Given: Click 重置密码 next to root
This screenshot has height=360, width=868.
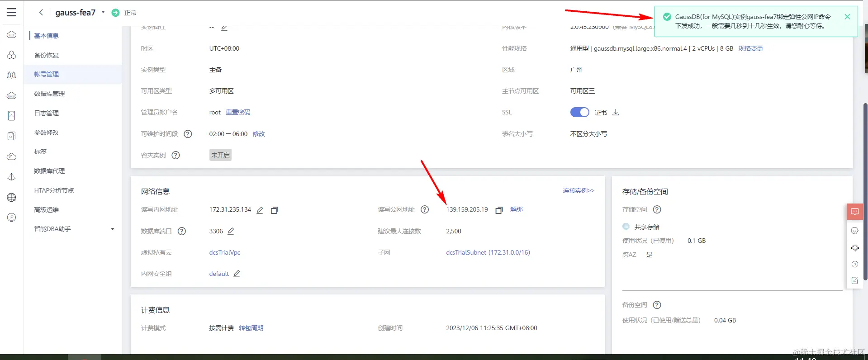Looking at the screenshot, I should 238,112.
